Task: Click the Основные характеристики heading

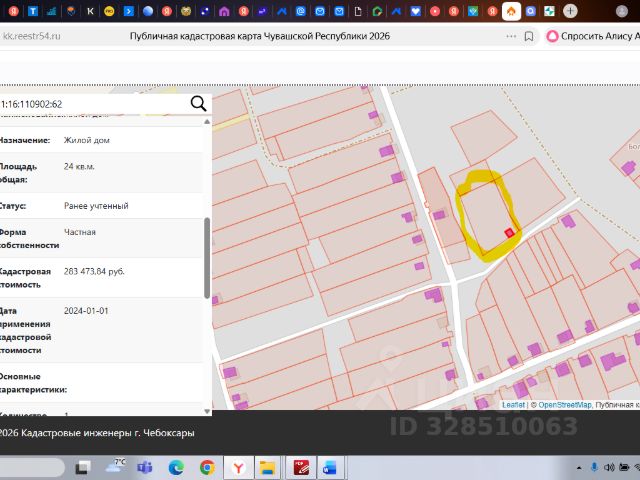Action: 33,383
